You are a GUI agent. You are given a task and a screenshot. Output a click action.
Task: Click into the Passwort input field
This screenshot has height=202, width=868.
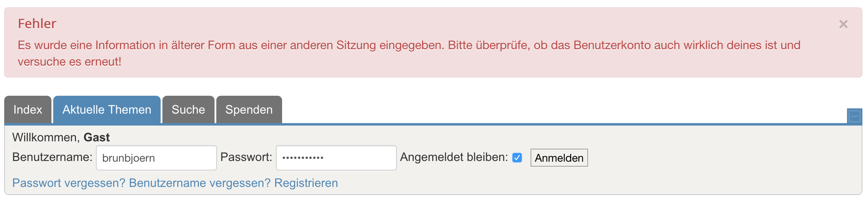tap(336, 158)
